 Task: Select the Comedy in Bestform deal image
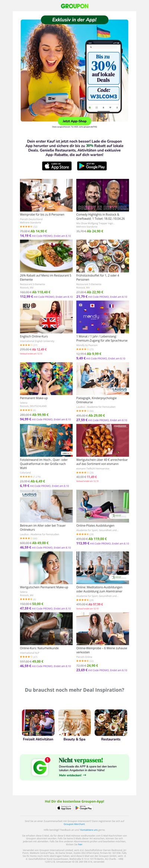click(103, 195)
